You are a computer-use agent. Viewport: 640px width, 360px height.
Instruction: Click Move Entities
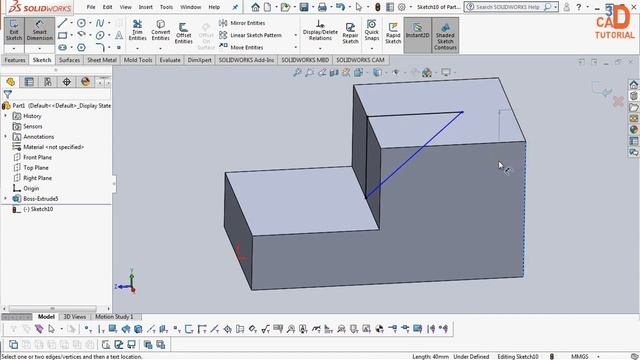tap(242, 48)
